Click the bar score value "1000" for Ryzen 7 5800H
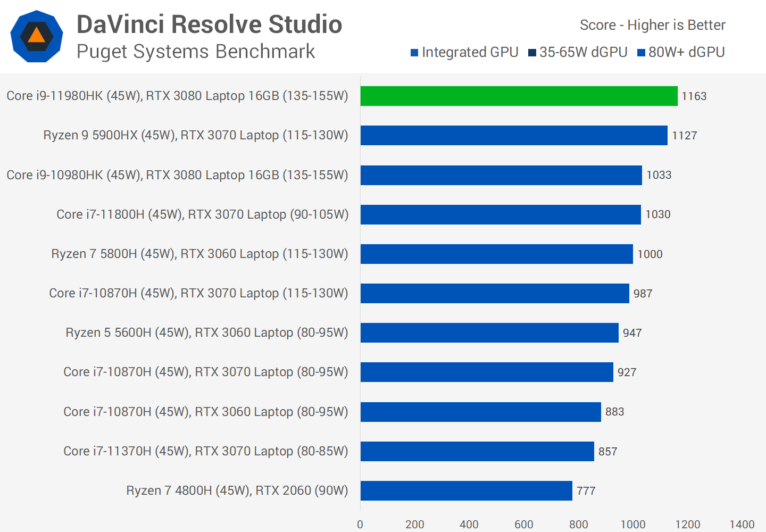Viewport: 766px width, 532px height. (x=650, y=254)
